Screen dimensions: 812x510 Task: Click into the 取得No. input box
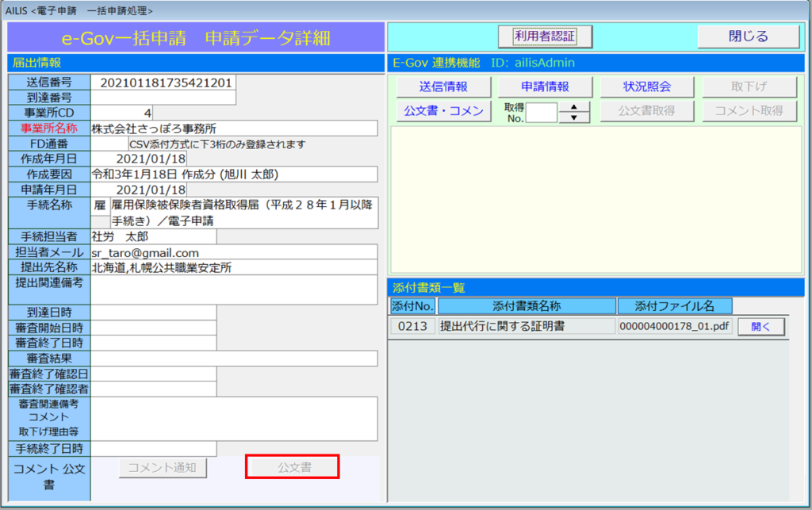tap(542, 113)
